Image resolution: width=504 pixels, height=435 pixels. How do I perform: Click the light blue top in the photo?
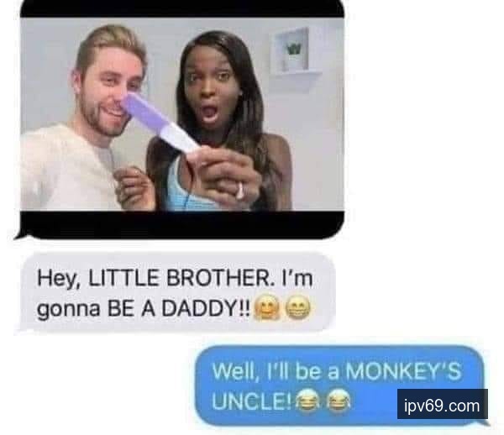(183, 190)
